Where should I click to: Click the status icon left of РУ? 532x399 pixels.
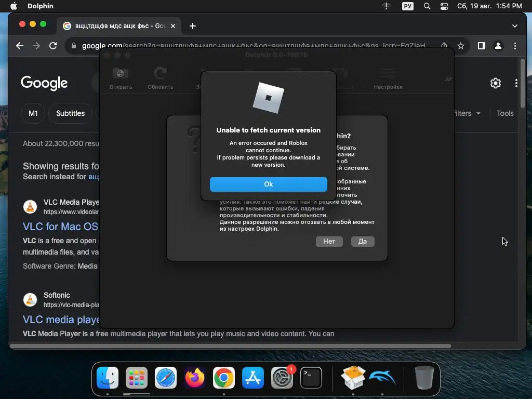point(386,6)
